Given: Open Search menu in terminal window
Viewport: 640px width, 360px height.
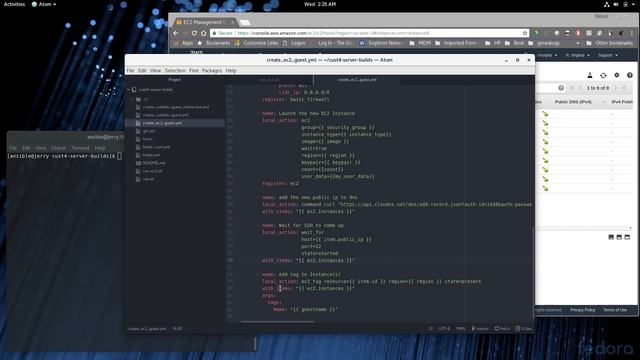Looking at the screenshot, I should (58, 148).
